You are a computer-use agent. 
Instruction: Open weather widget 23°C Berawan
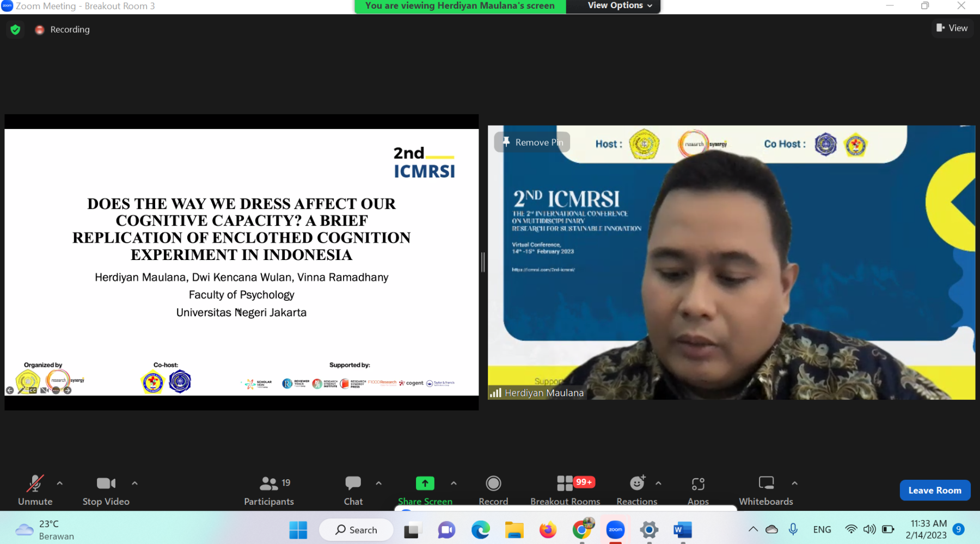tap(45, 530)
